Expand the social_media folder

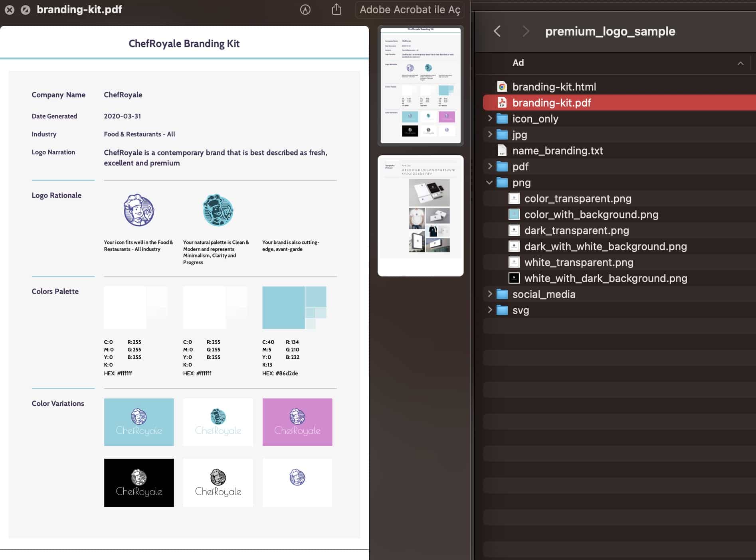tap(490, 294)
